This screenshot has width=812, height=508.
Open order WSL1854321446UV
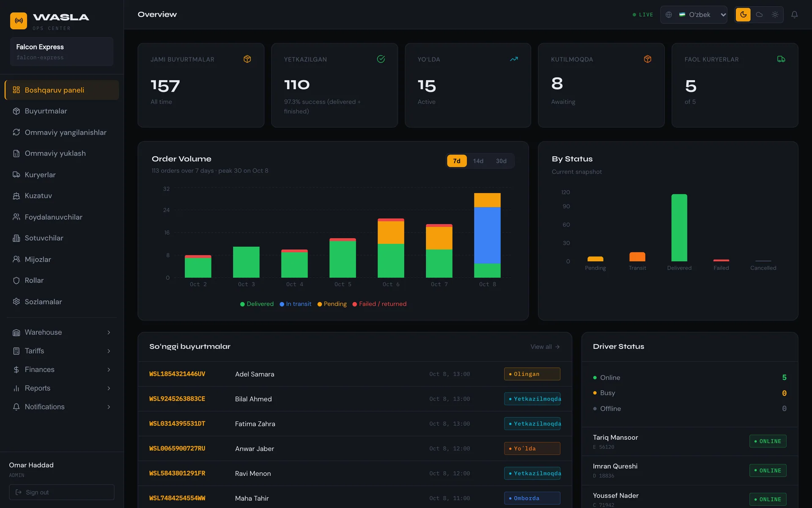[x=177, y=374]
